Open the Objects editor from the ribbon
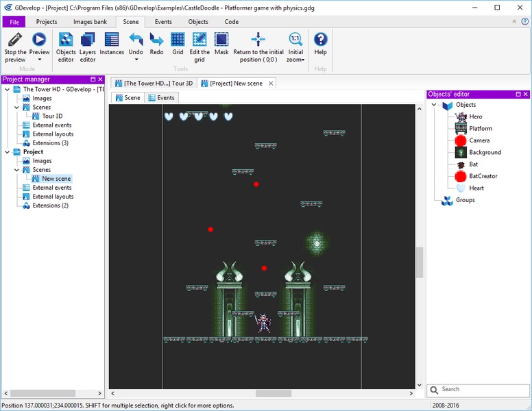 pyautogui.click(x=66, y=40)
